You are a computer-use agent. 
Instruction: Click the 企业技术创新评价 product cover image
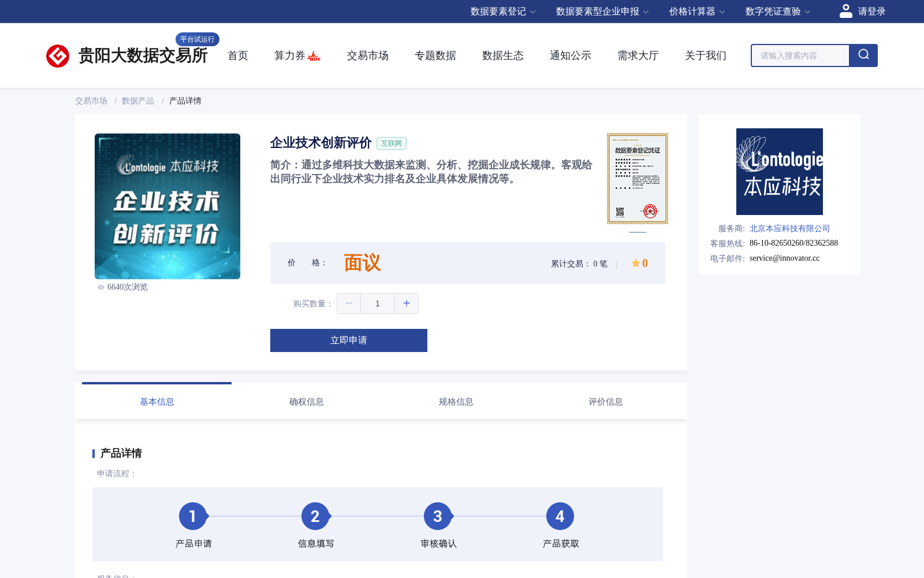pyautogui.click(x=167, y=206)
